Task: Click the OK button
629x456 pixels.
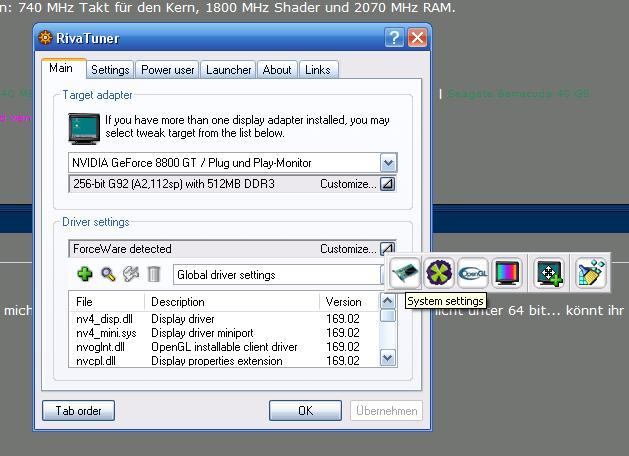Action: pyautogui.click(x=305, y=411)
